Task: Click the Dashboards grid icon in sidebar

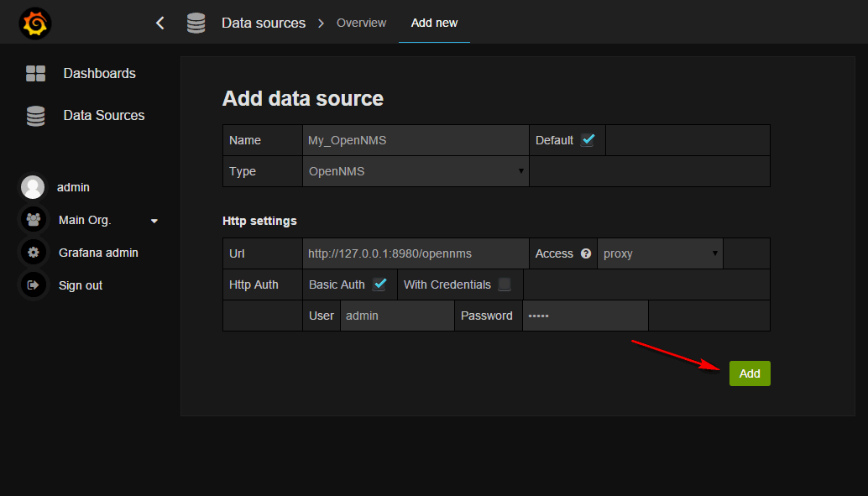Action: click(35, 73)
